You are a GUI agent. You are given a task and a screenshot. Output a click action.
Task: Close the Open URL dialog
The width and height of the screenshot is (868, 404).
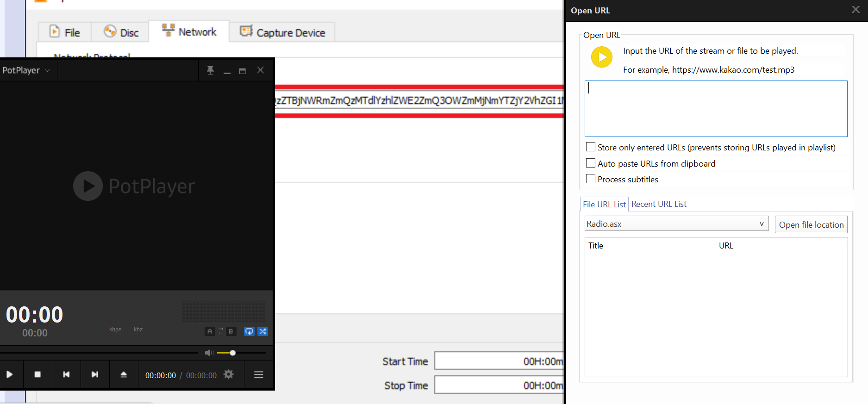(856, 10)
